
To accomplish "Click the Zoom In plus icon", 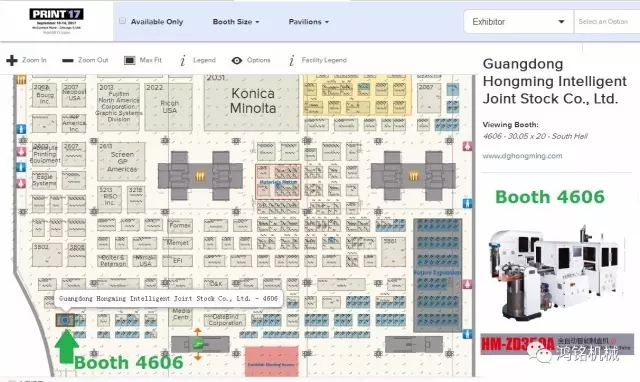I will click(x=12, y=60).
